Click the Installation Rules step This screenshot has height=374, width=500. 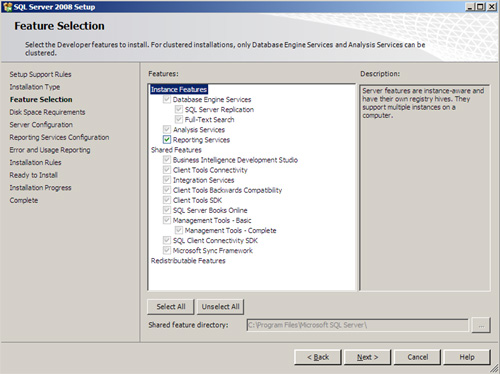coord(35,162)
